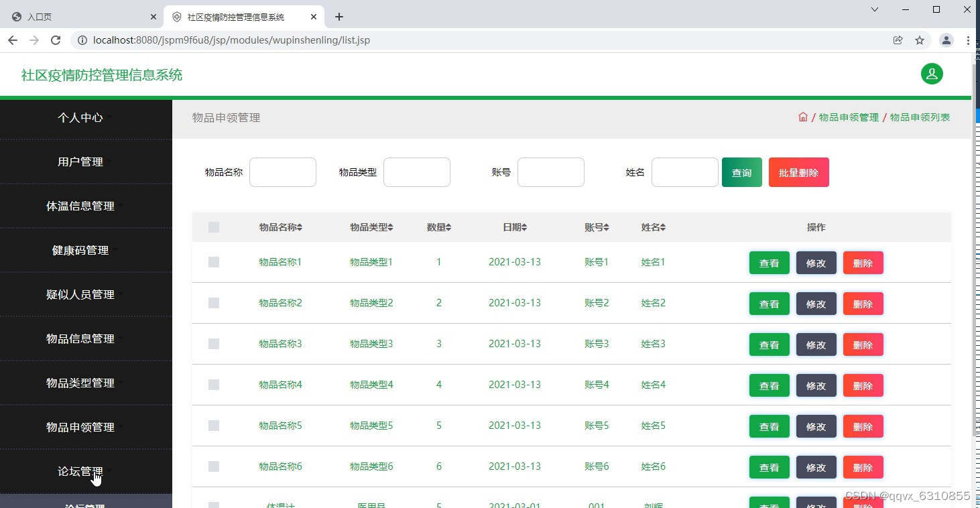Expand 疑似人员管理 sidebar menu
Screen dimensions: 980x508
[x=86, y=294]
